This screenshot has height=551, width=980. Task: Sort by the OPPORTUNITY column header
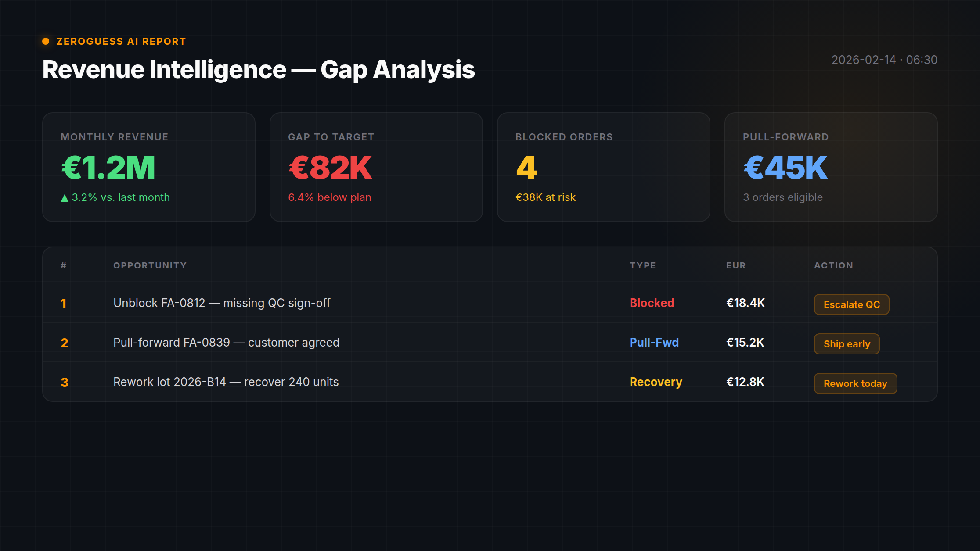[x=150, y=265]
